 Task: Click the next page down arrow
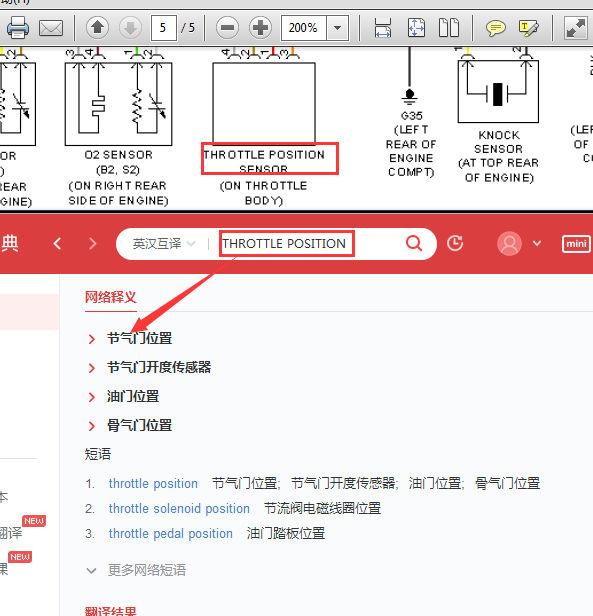point(130,28)
